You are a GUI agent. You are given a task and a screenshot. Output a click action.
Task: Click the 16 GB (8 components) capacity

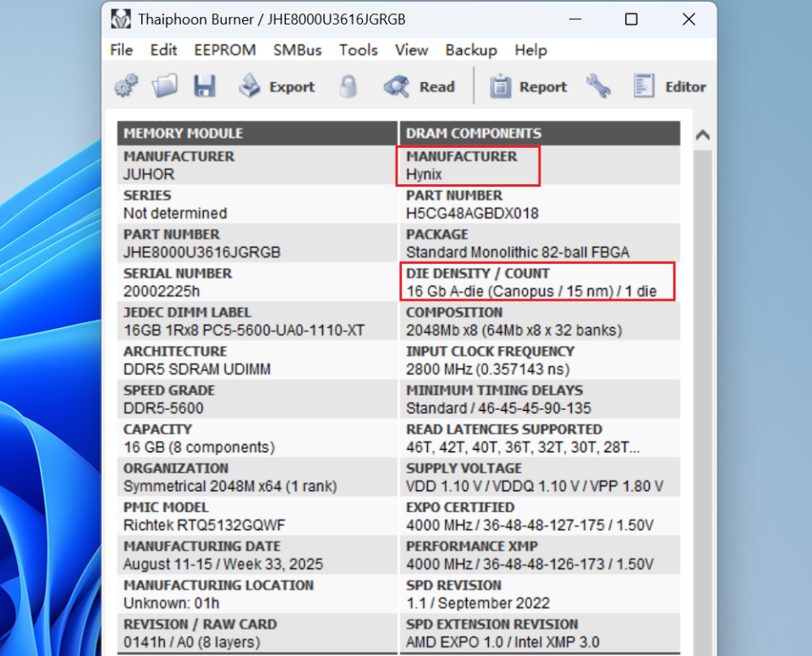click(x=199, y=447)
